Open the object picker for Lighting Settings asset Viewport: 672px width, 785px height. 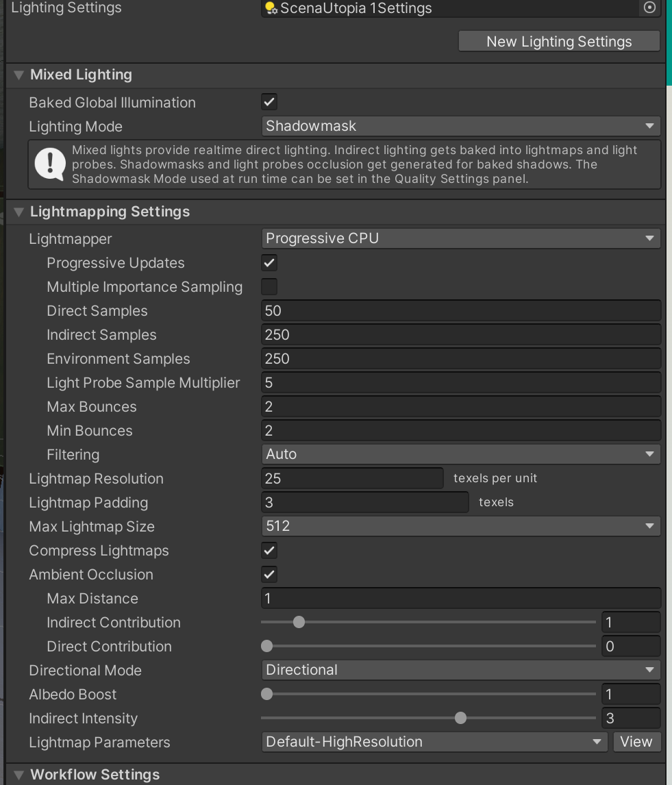[x=648, y=8]
